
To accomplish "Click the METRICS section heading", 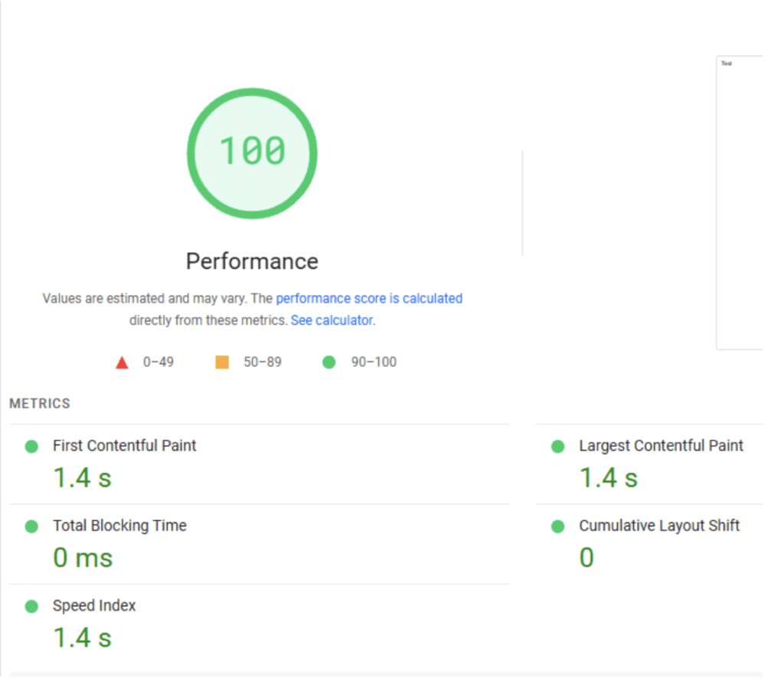I will pyautogui.click(x=40, y=404).
